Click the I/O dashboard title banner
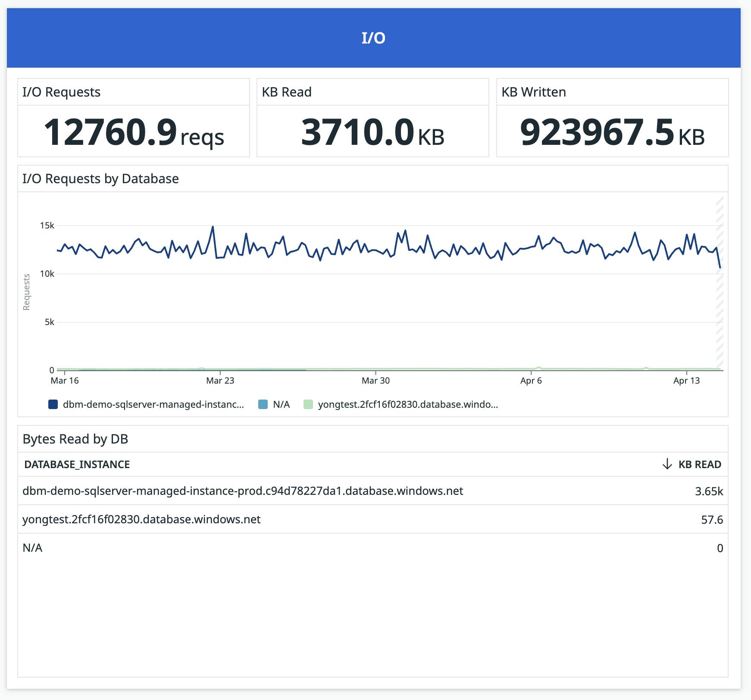This screenshot has height=700, width=751. tap(375, 38)
